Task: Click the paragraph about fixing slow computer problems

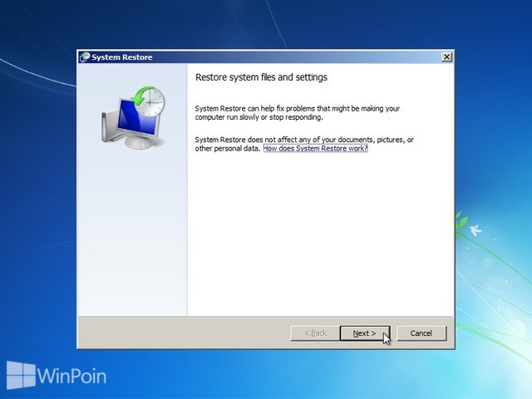Action: [x=298, y=113]
